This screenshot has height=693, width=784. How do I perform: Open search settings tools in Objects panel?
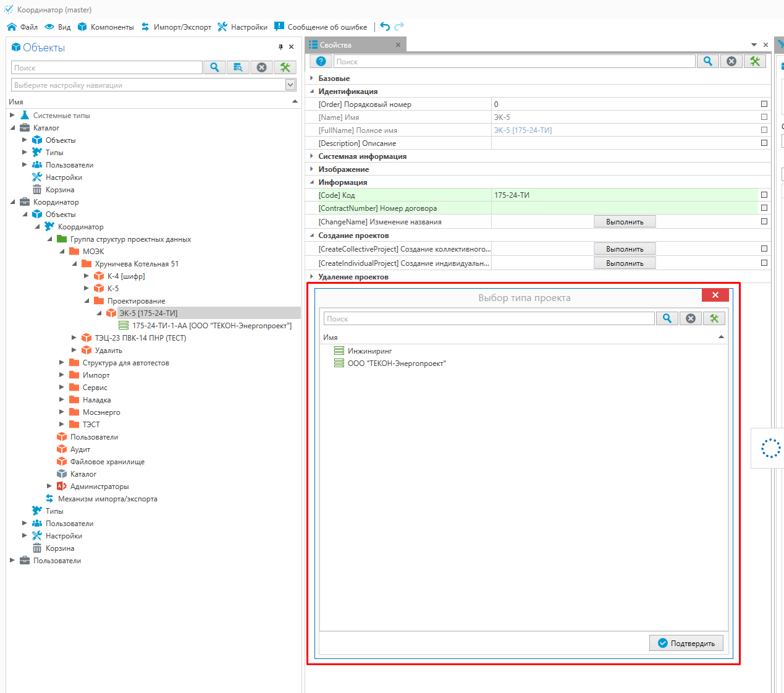(285, 67)
